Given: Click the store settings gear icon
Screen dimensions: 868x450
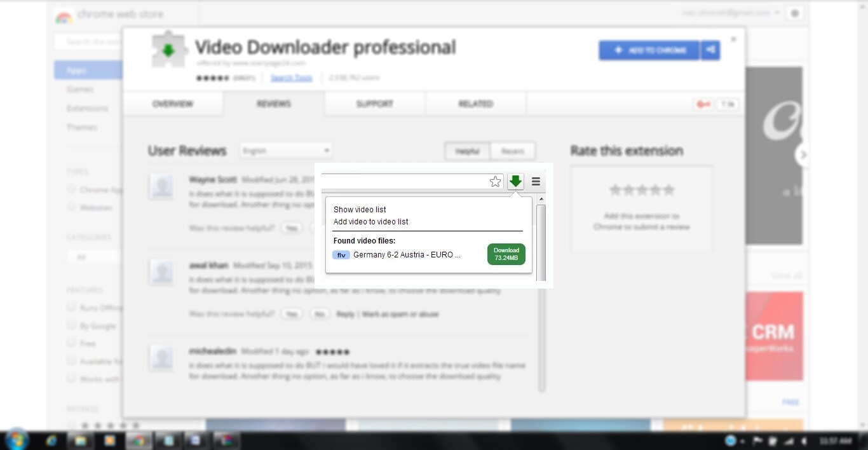Looking at the screenshot, I should tap(794, 13).
